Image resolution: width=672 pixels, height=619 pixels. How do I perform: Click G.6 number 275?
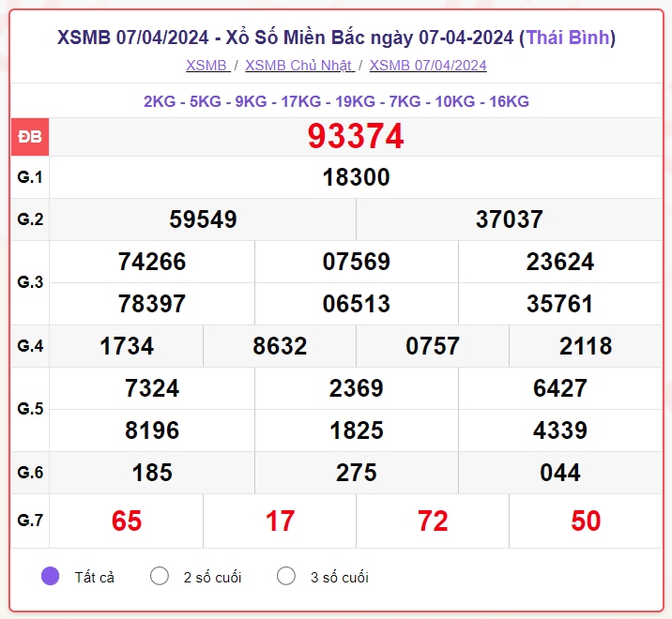(356, 473)
